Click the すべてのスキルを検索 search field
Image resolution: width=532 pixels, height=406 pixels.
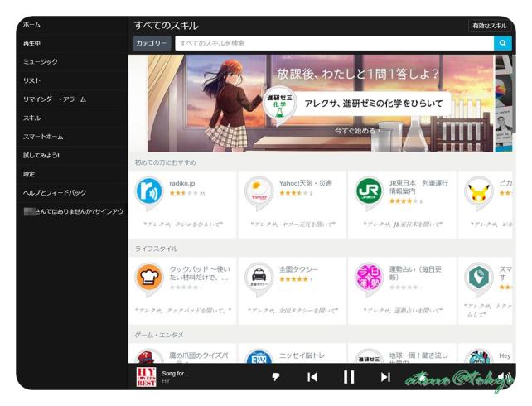coord(334,43)
